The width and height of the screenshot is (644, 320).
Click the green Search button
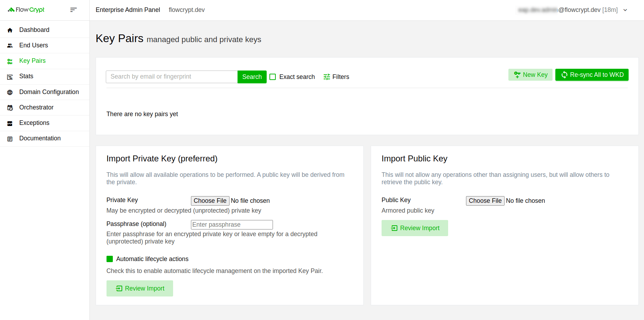pyautogui.click(x=252, y=77)
